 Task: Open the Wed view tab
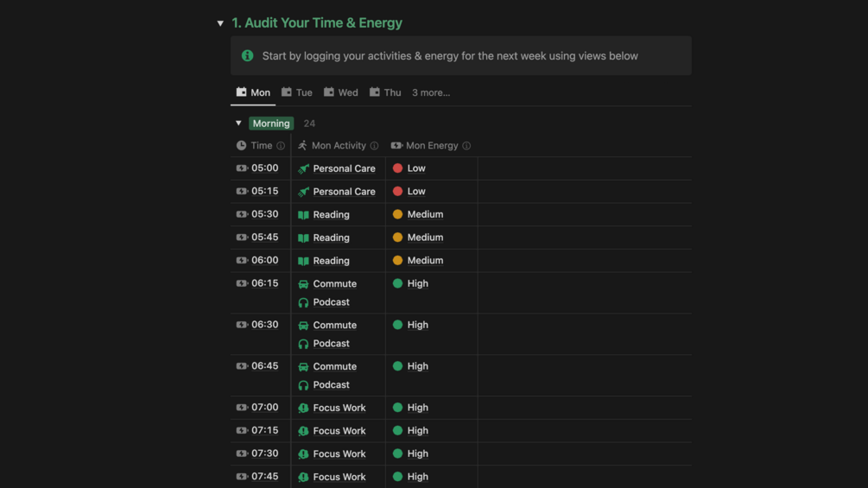point(341,92)
